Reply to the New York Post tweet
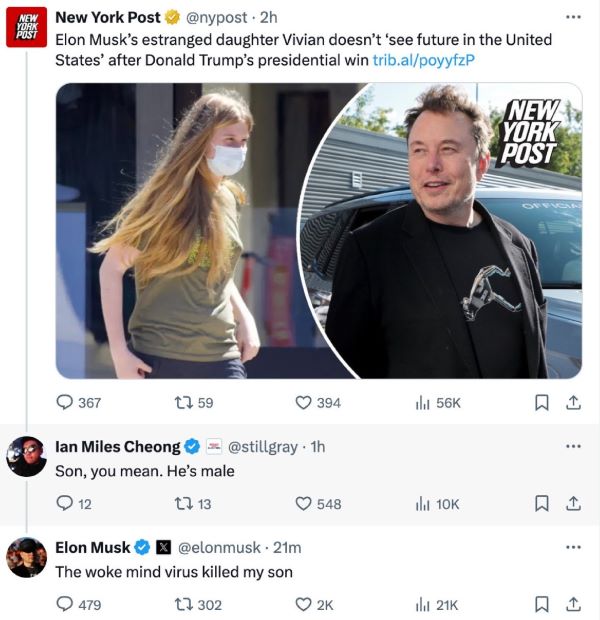This screenshot has height=620, width=600. (65, 403)
